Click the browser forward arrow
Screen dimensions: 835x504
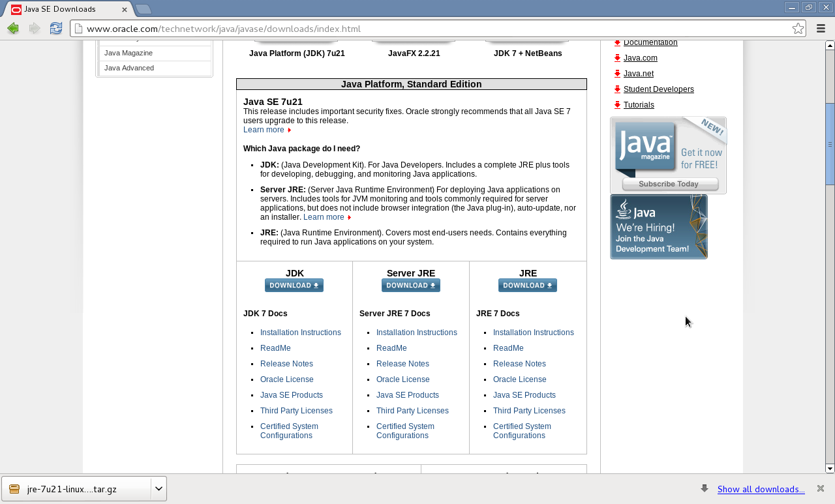click(35, 29)
